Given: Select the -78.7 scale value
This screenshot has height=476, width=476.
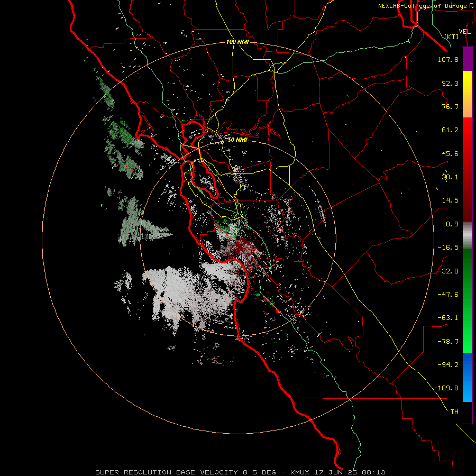Looking at the screenshot, I should 448,342.
